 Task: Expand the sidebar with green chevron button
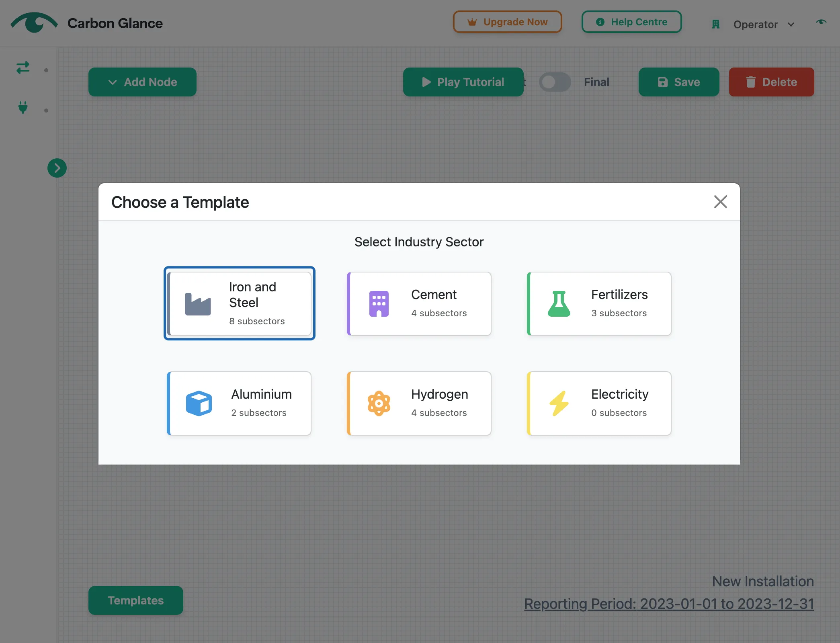point(57,168)
